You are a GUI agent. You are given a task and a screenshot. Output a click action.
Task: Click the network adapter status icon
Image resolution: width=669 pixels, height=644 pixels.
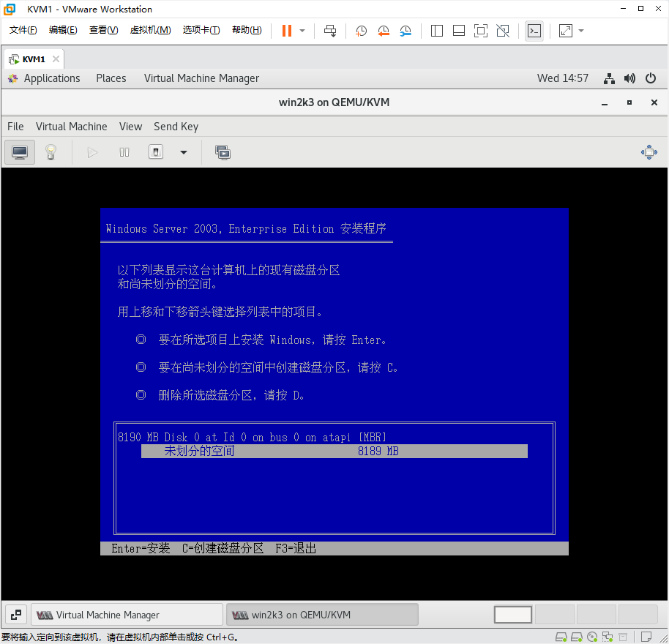(x=607, y=637)
